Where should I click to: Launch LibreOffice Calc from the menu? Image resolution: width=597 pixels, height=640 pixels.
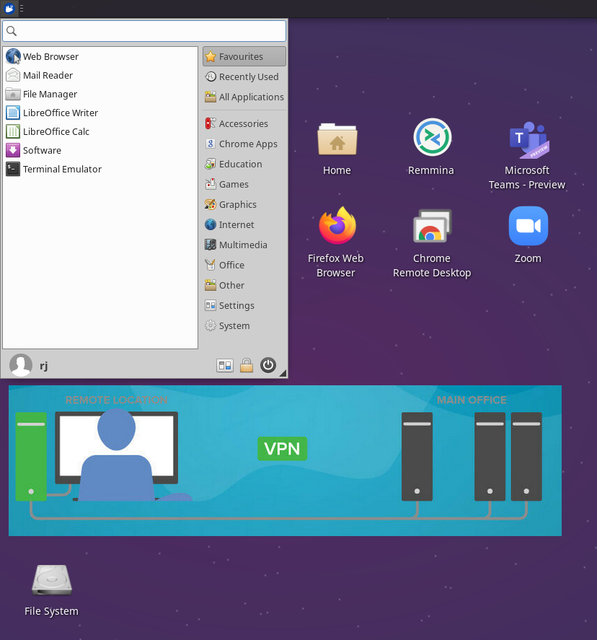100,131
